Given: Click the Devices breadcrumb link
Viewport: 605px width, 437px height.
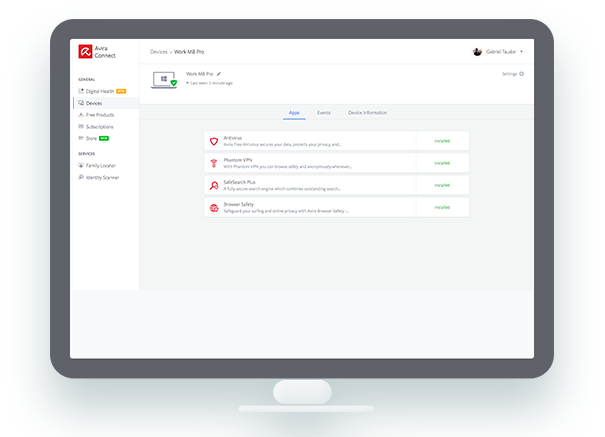Looking at the screenshot, I should point(159,52).
